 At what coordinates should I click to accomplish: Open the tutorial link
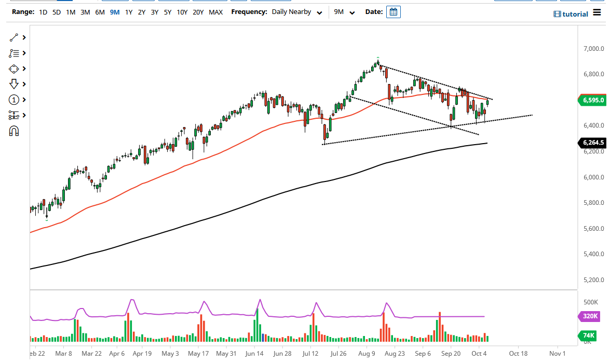tap(575, 14)
